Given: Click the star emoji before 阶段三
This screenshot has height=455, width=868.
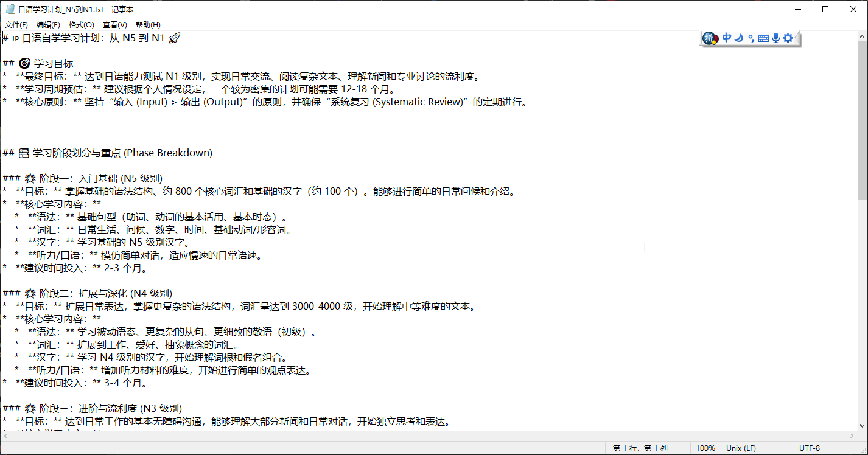Looking at the screenshot, I should click(30, 408).
